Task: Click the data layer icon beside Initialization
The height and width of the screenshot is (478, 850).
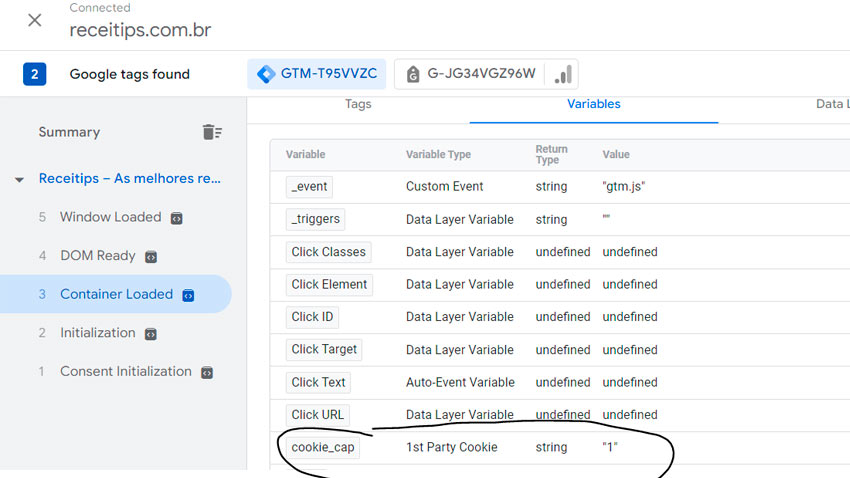Action: (x=151, y=334)
